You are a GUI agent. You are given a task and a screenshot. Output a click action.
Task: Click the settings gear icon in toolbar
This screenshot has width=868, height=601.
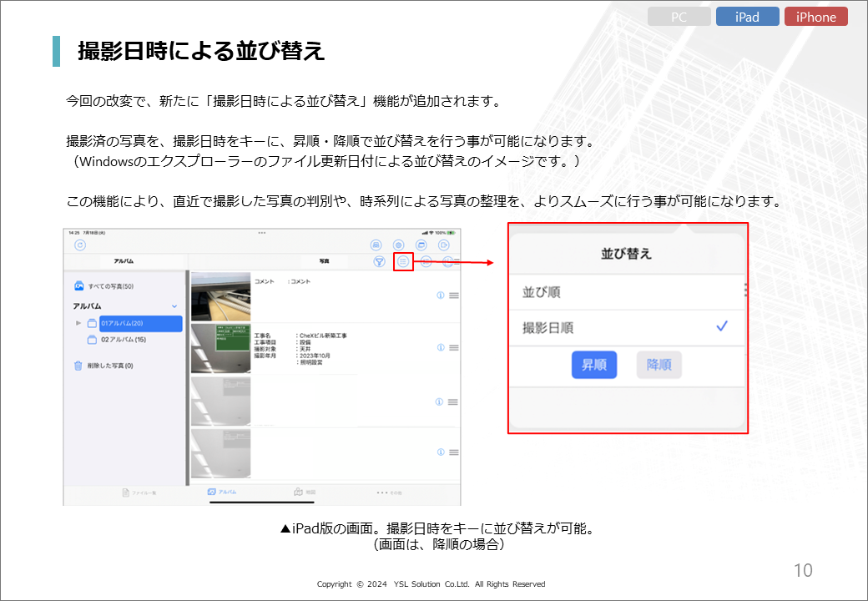(399, 245)
